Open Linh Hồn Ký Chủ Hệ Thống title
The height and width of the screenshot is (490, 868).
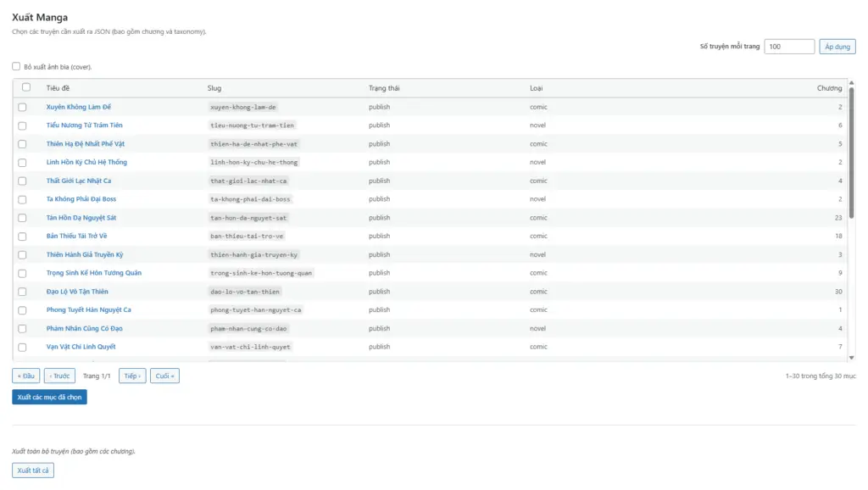coord(86,162)
